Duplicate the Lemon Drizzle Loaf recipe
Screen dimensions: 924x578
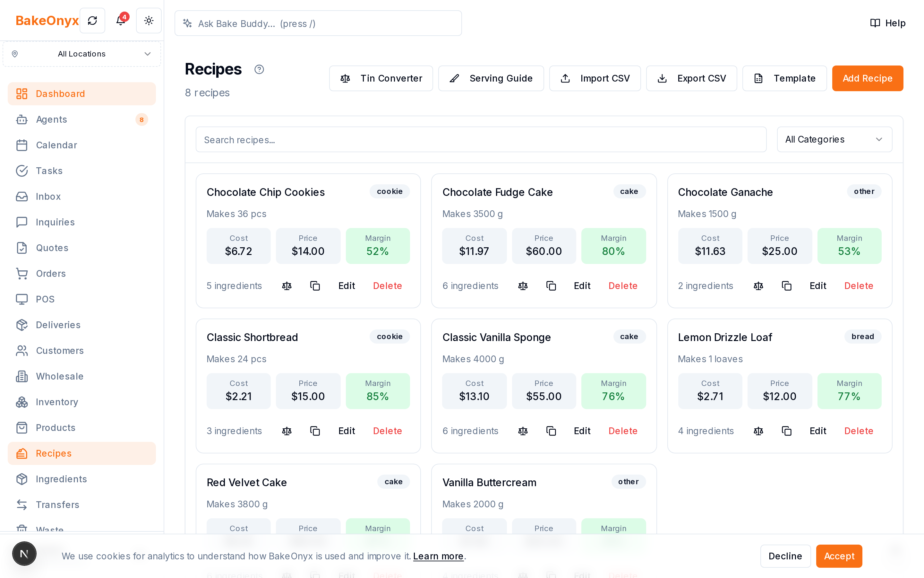point(787,431)
